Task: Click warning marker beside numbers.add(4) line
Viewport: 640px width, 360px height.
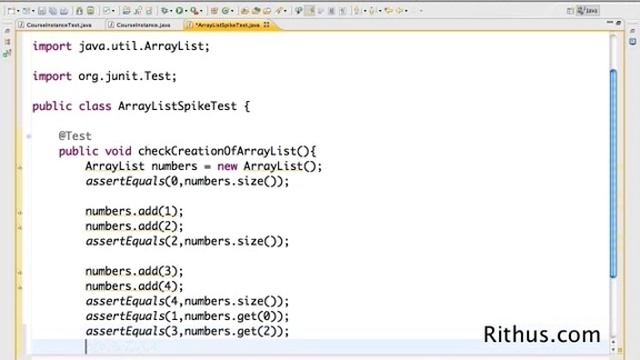Action: point(20,287)
